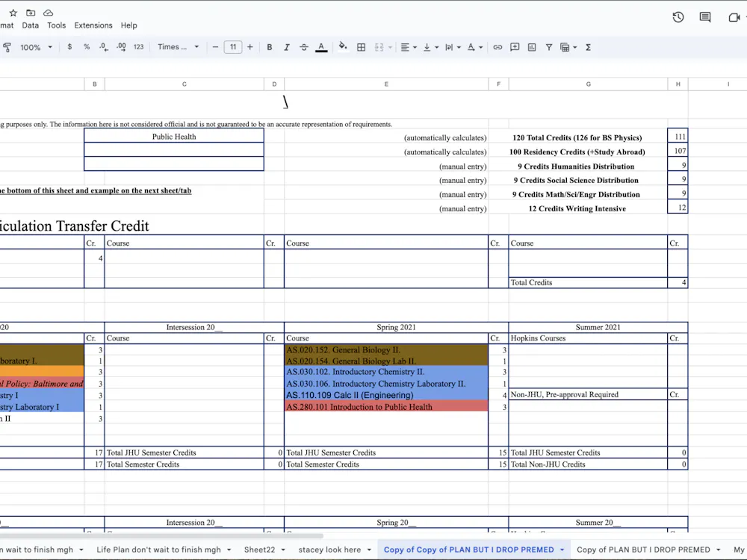This screenshot has height=560, width=747.
Task: Open the Extensions menu
Action: point(93,25)
